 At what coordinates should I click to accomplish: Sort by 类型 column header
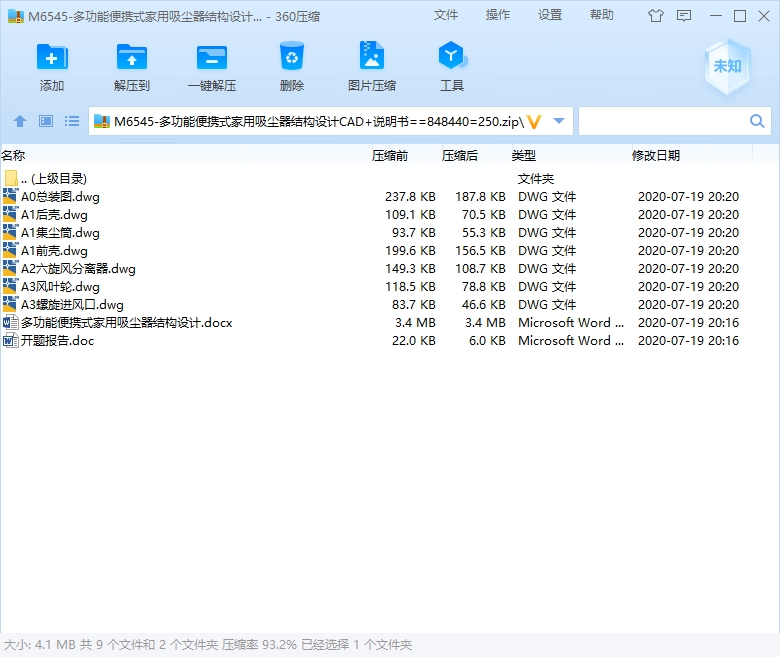point(523,156)
